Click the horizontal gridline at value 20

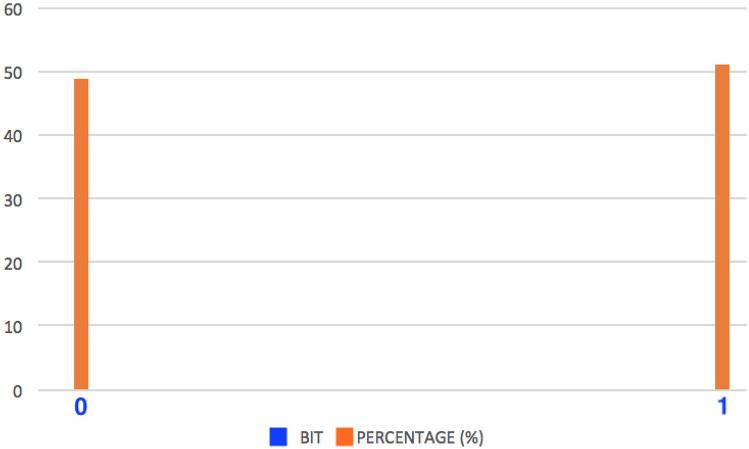click(400, 262)
